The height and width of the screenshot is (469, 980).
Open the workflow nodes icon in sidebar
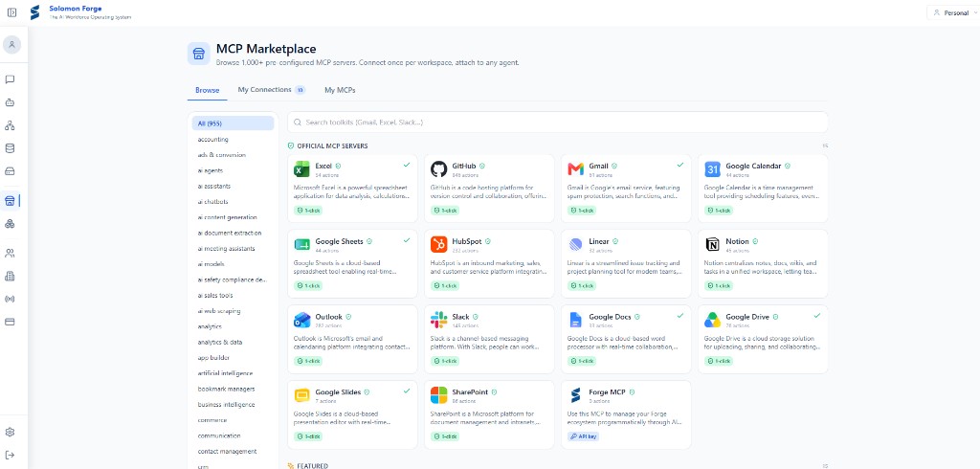coord(10,125)
